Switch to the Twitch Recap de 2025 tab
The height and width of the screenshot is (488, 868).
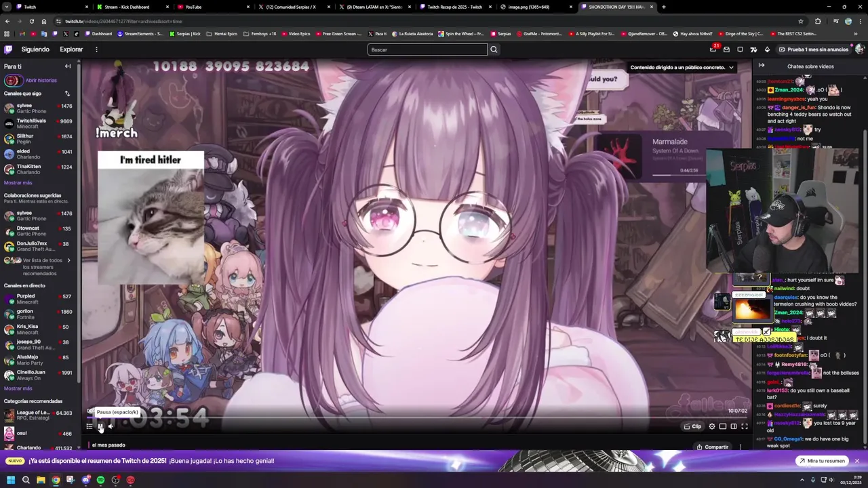click(454, 7)
